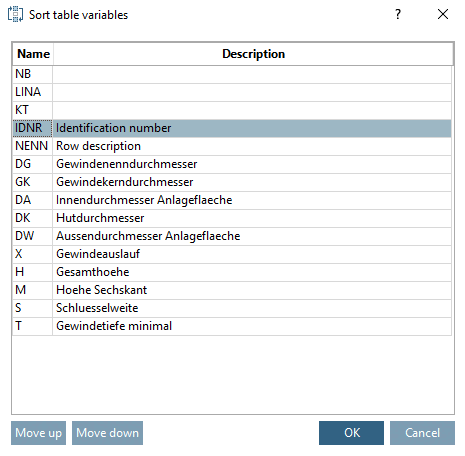This screenshot has width=465, height=456.
Task: Click the Name column header
Action: click(x=33, y=54)
